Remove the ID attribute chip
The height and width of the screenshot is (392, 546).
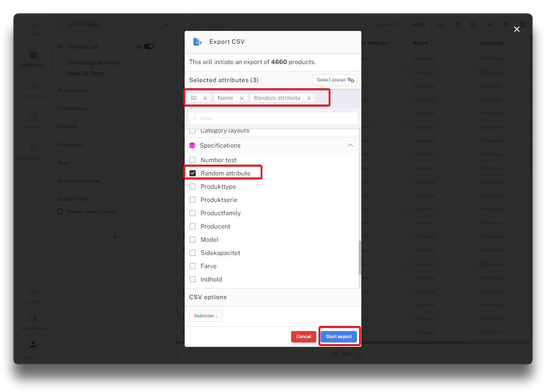pyautogui.click(x=205, y=99)
